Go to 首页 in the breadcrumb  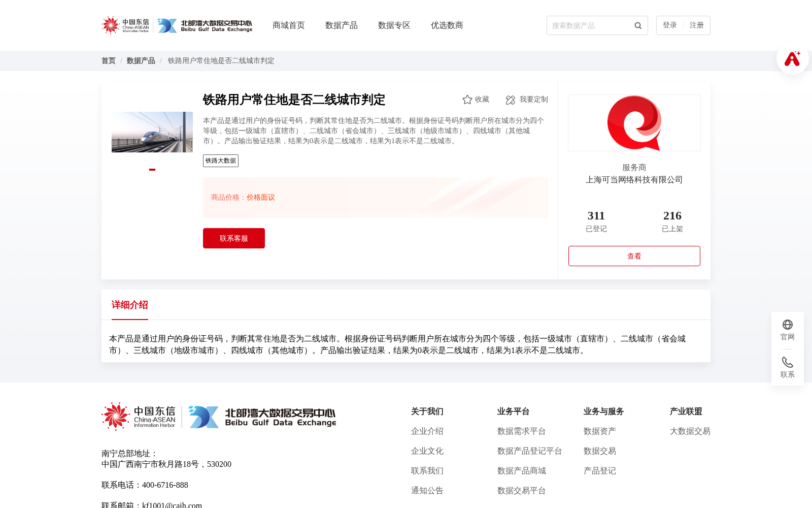[109, 61]
